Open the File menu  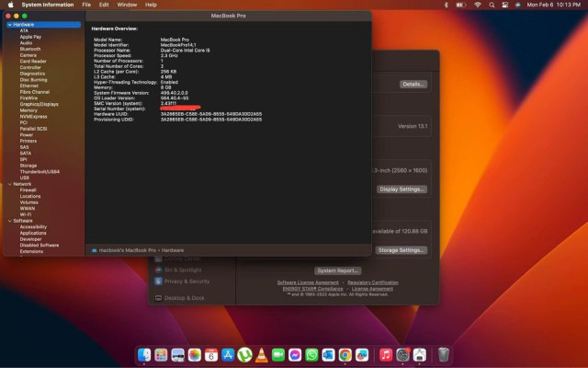coord(86,5)
